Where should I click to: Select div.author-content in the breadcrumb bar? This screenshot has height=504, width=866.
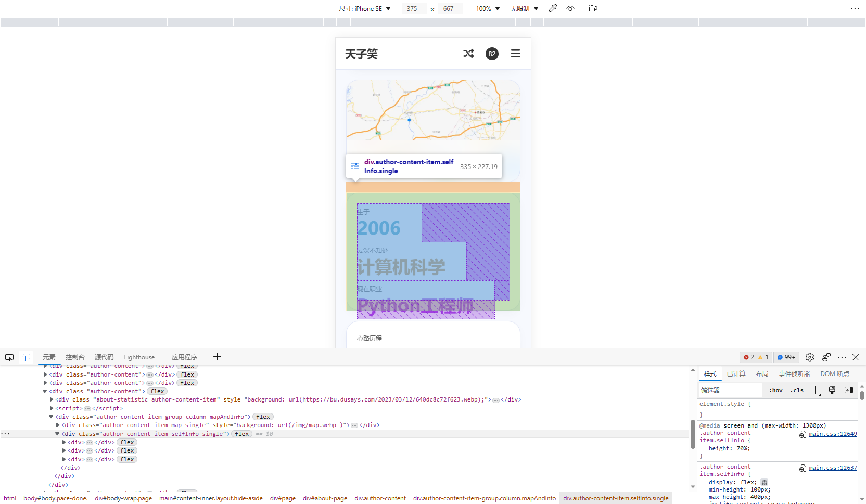(380, 498)
